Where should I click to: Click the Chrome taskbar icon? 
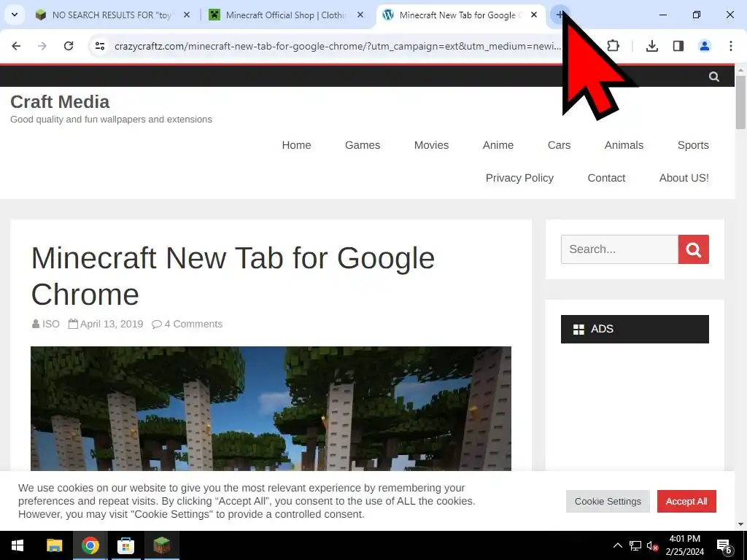tap(90, 545)
